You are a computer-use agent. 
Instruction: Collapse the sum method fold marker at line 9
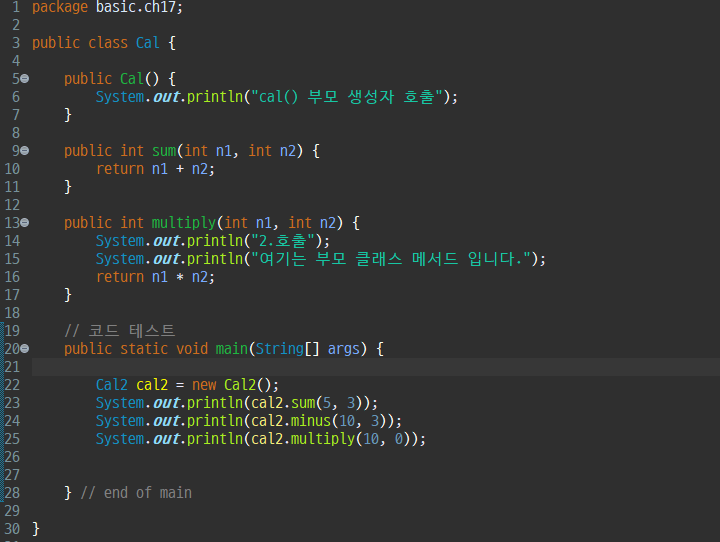tap(25, 150)
